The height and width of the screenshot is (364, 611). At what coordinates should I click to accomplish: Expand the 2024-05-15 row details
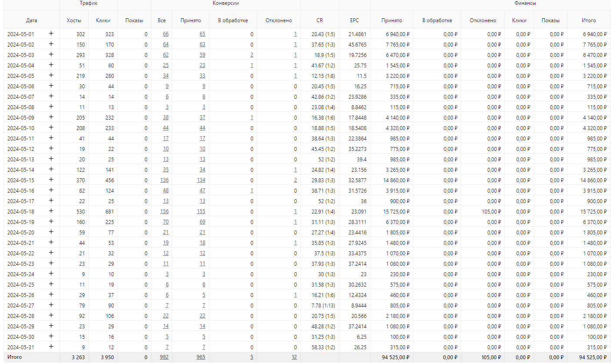pos(51,180)
